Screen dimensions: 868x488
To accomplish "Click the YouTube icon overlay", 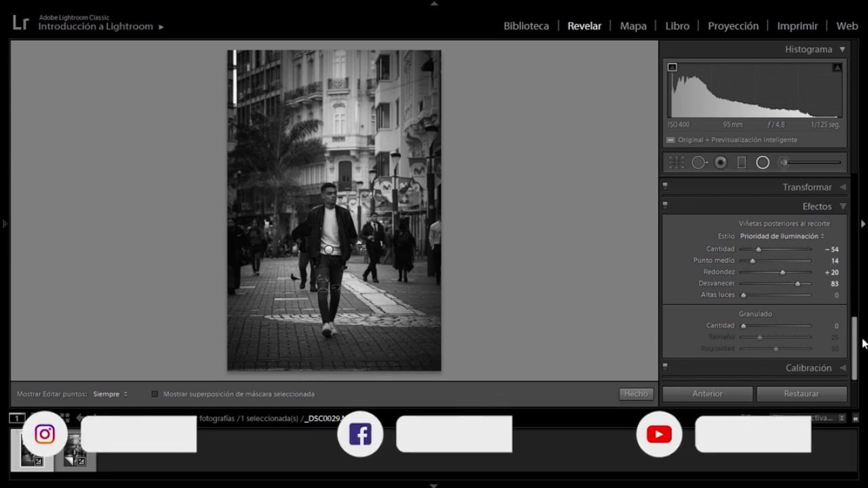I will tap(659, 434).
